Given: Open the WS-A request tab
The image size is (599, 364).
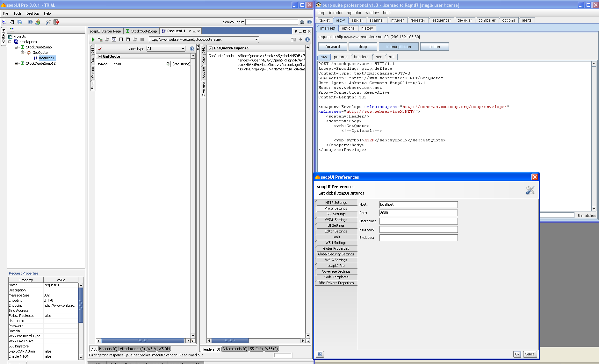Looking at the screenshot, I should [x=152, y=349].
